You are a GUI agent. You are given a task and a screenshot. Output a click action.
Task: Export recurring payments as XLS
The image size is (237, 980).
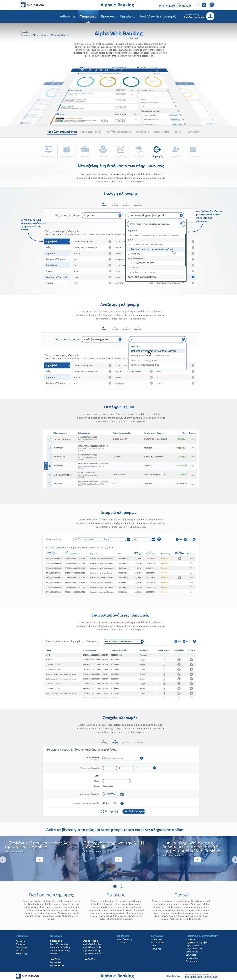coord(186,641)
